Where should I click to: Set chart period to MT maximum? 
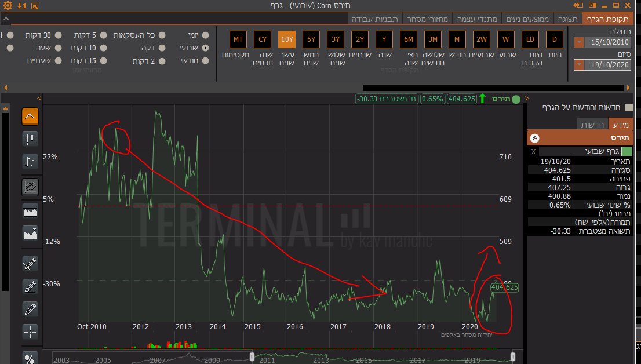tap(238, 39)
